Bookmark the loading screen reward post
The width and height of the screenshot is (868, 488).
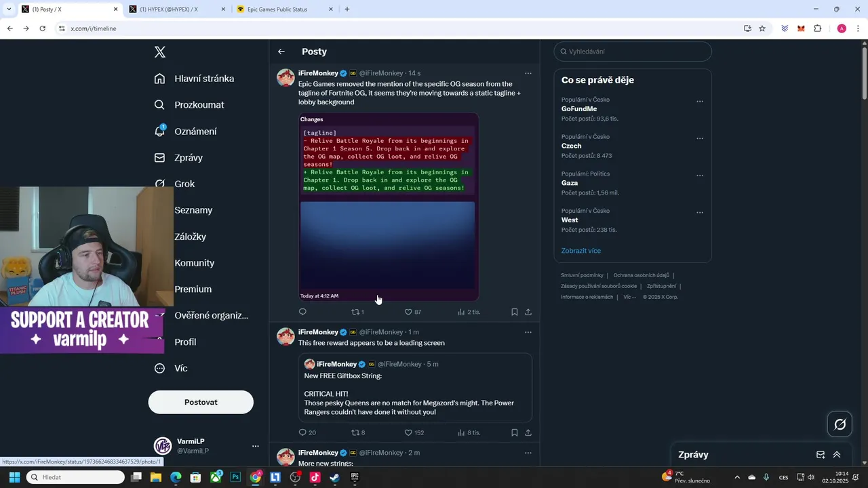click(514, 432)
